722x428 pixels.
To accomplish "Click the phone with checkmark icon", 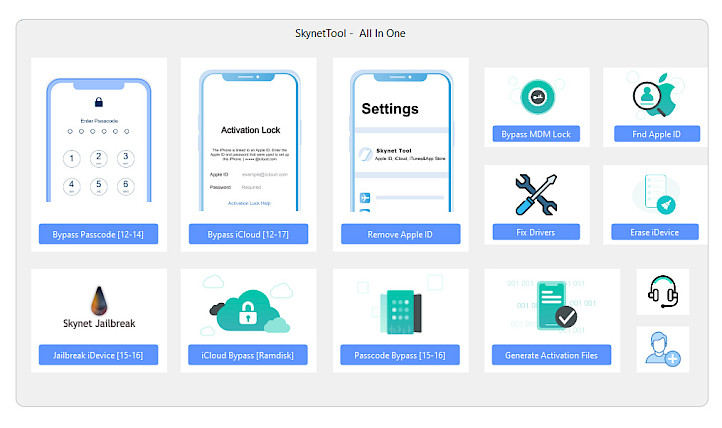I will tap(556, 306).
